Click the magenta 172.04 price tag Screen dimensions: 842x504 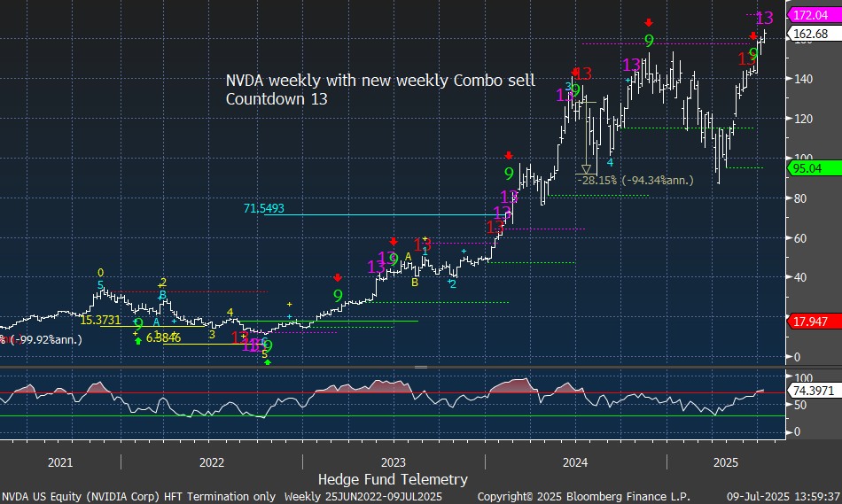pos(814,16)
